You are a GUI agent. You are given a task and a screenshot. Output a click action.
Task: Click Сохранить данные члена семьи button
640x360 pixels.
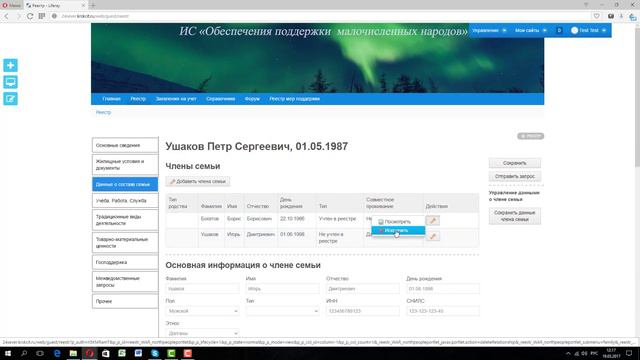coord(515,216)
